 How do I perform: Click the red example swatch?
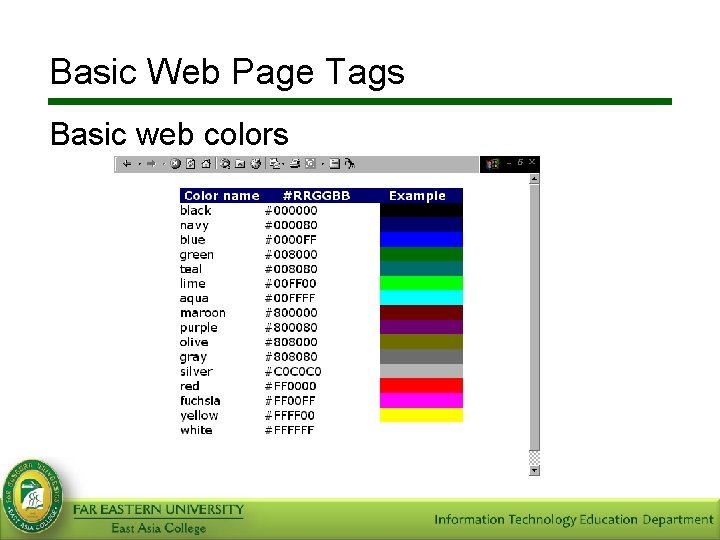(421, 386)
